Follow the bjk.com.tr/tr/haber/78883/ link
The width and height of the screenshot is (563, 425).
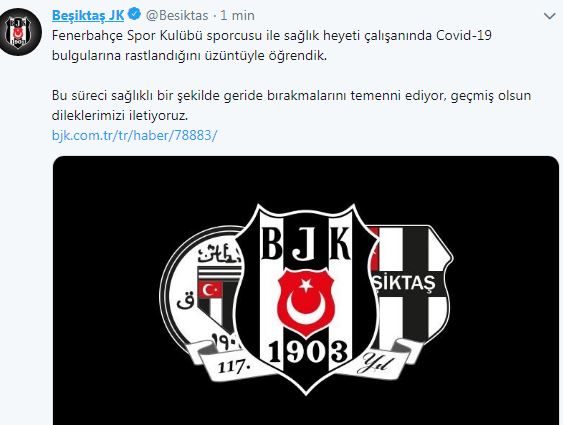click(134, 135)
